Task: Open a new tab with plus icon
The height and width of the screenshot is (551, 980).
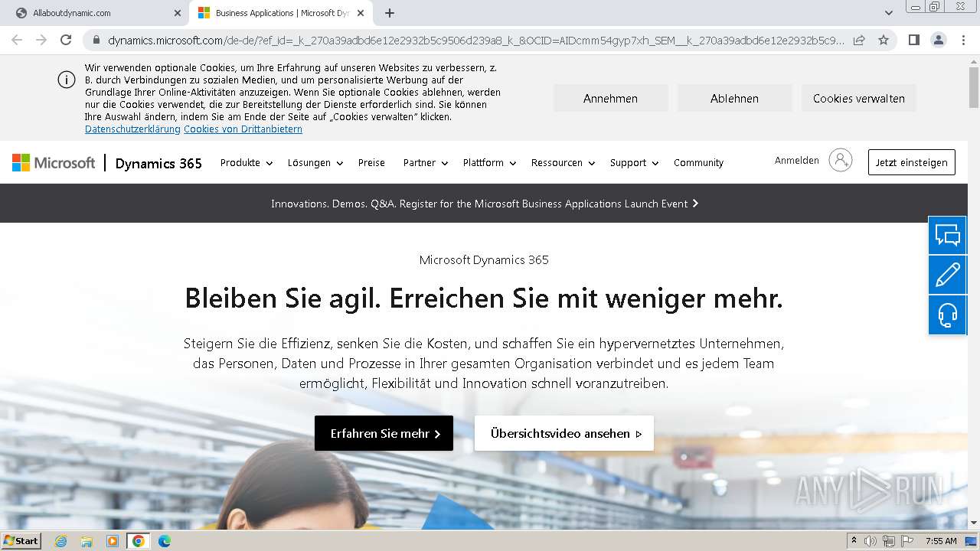Action: pyautogui.click(x=389, y=13)
